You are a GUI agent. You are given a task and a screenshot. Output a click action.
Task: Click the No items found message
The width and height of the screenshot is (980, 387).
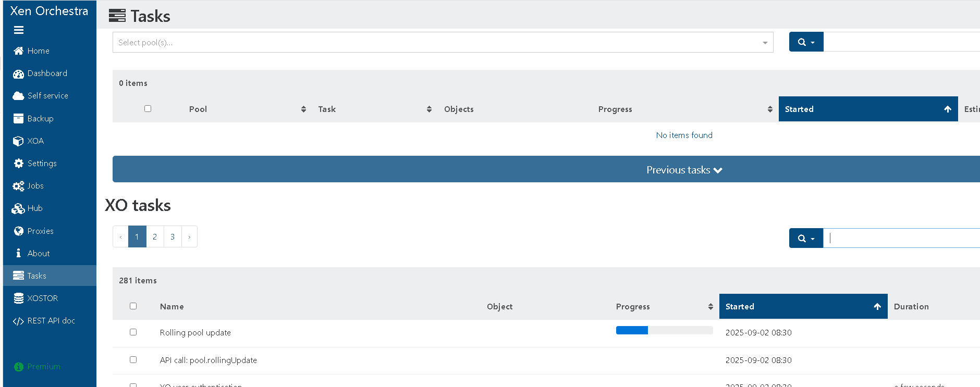coord(684,135)
